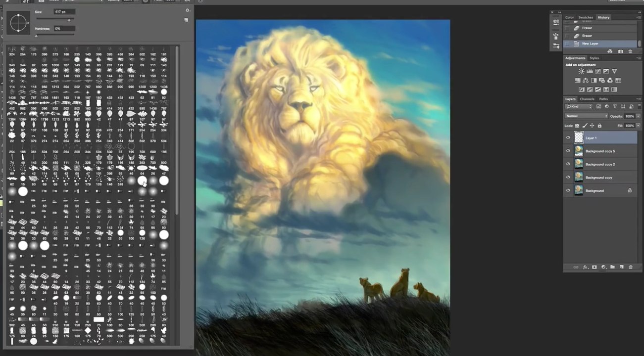Add a Vibrance adjustment
The height and width of the screenshot is (356, 644).
coord(614,72)
